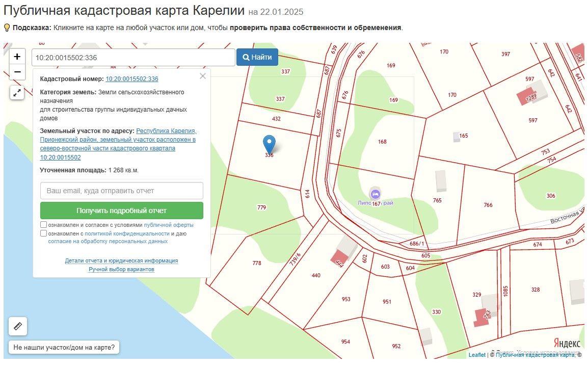Click the blue location pin marker
The image size is (588, 366).
coord(269,143)
